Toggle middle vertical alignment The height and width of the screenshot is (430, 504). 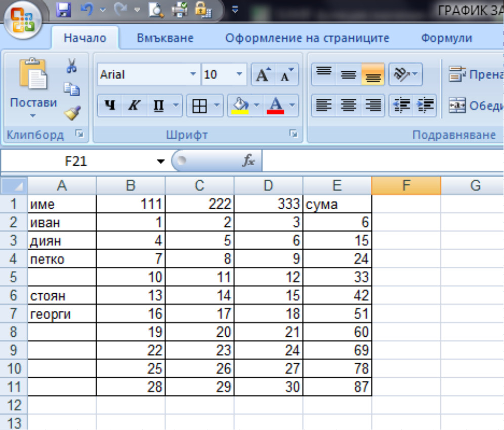coord(349,74)
